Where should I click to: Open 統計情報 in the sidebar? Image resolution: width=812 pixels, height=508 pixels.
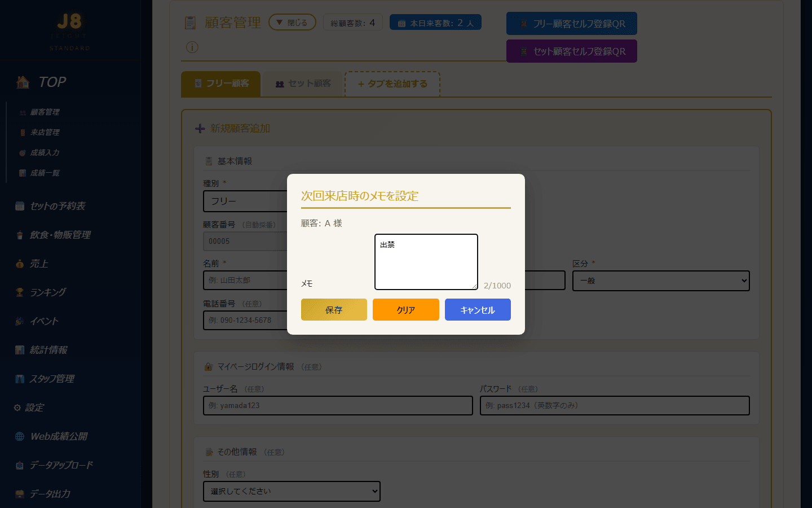point(48,350)
